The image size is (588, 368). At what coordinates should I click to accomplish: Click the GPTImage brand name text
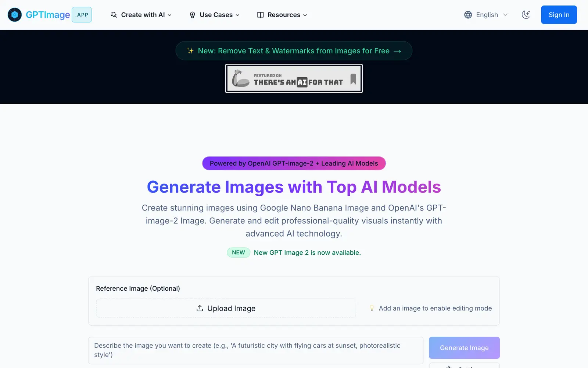[x=48, y=15]
